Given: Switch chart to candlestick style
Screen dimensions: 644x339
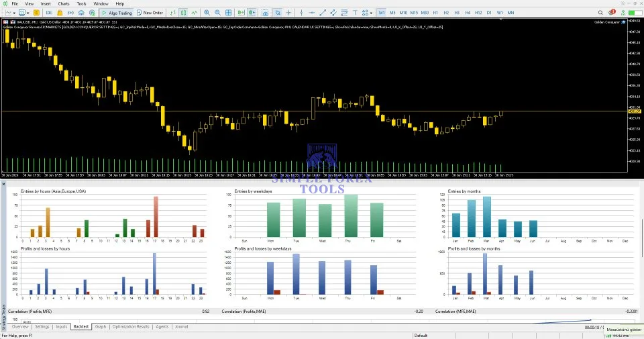Looking at the screenshot, I should pyautogui.click(x=184, y=13).
